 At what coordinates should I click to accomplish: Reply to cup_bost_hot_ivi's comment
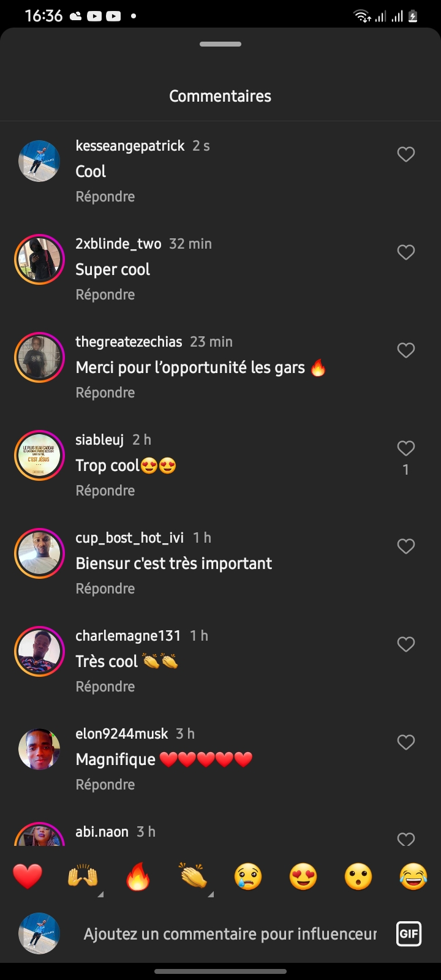coord(105,589)
